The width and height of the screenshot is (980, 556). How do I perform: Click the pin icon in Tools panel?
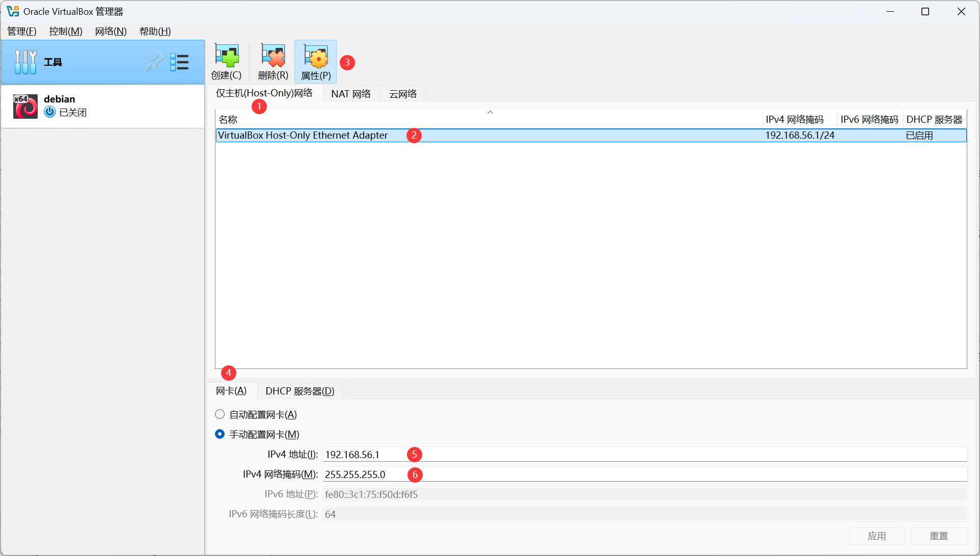[154, 62]
